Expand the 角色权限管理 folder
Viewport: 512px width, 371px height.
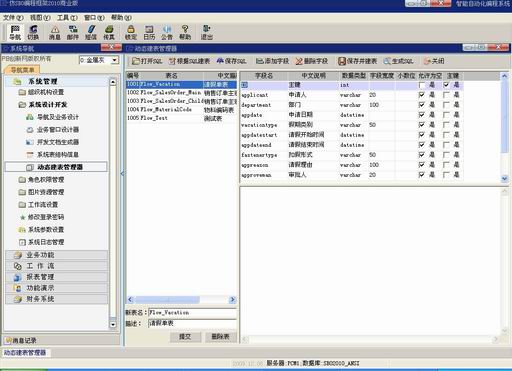41,180
